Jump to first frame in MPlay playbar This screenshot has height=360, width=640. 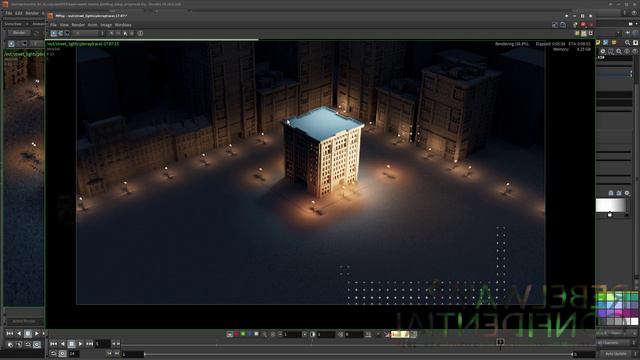[x=53, y=344]
